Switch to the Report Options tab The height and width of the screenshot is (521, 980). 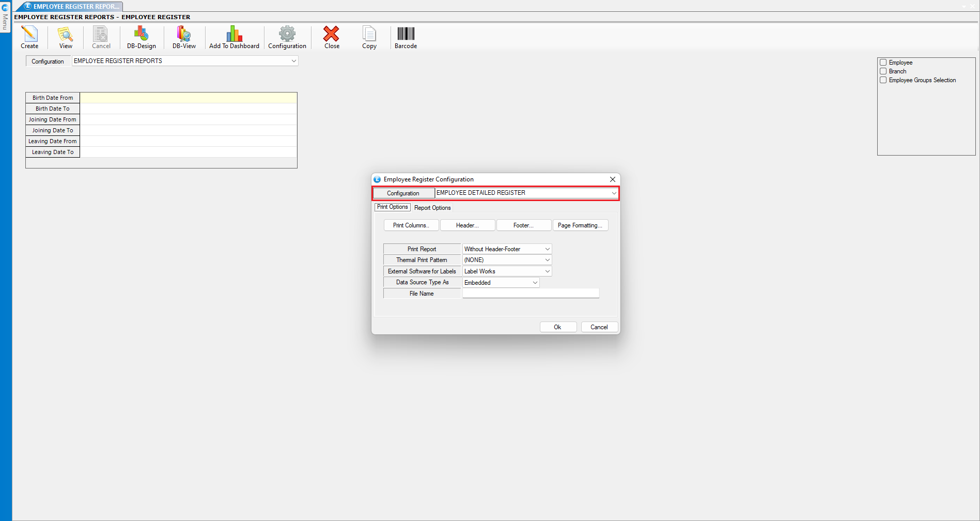click(432, 208)
